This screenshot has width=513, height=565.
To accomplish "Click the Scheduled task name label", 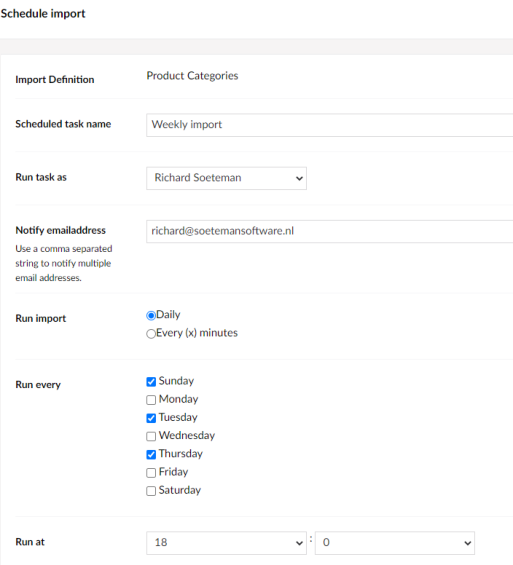I will coord(63,124).
